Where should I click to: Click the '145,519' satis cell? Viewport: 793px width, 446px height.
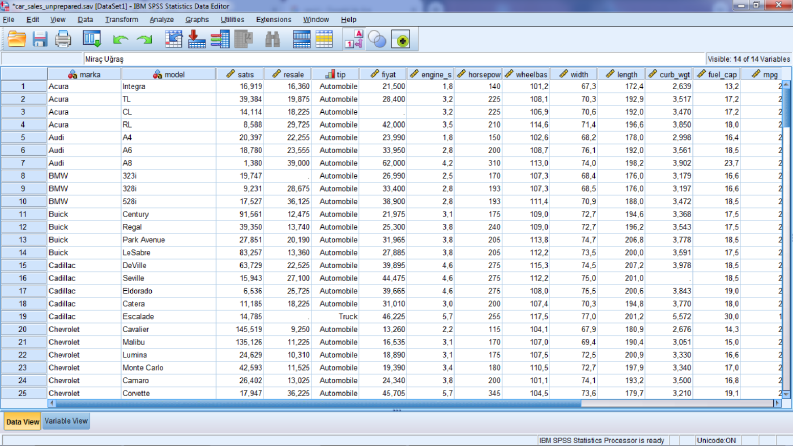click(240, 329)
